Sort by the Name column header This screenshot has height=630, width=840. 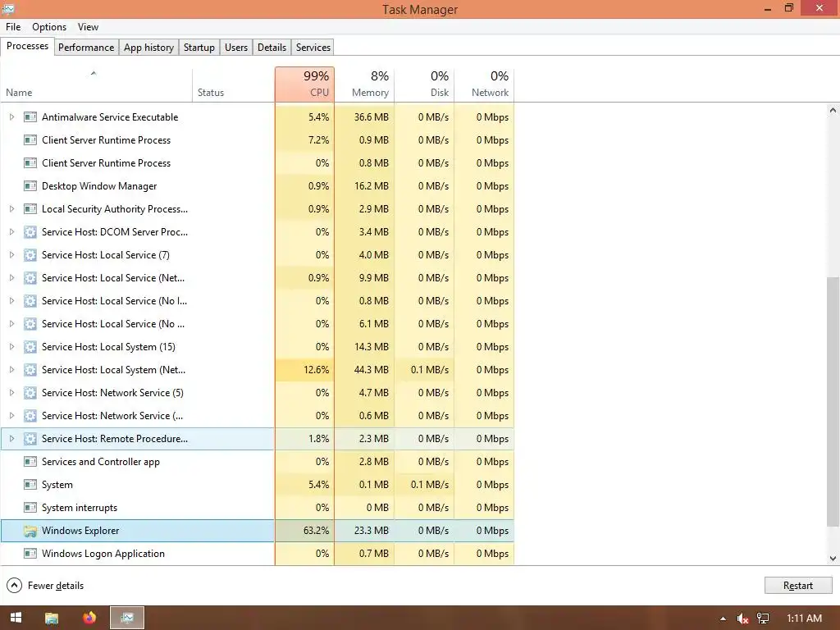point(96,84)
